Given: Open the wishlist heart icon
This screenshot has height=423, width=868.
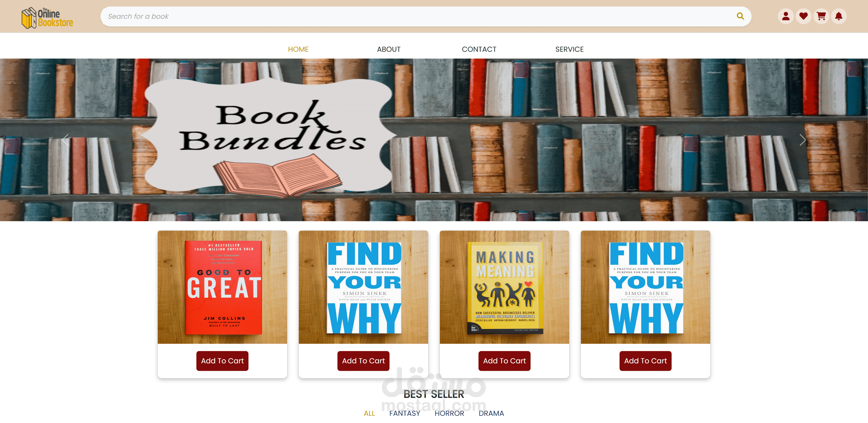Looking at the screenshot, I should [803, 16].
